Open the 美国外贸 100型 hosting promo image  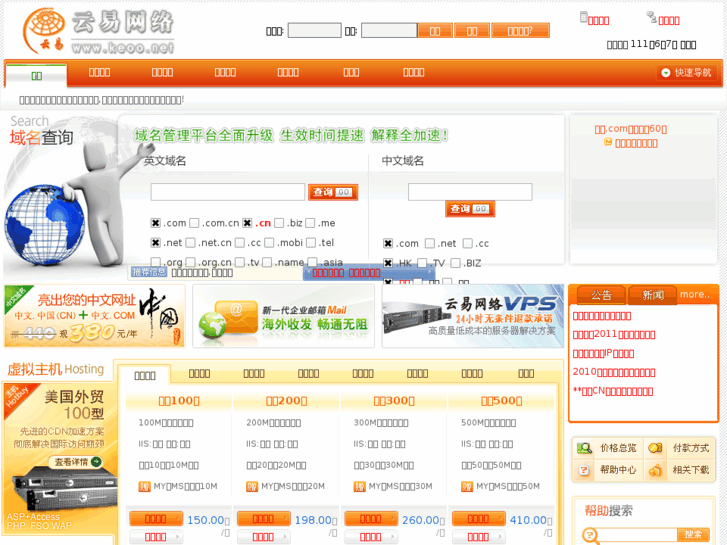(59, 459)
